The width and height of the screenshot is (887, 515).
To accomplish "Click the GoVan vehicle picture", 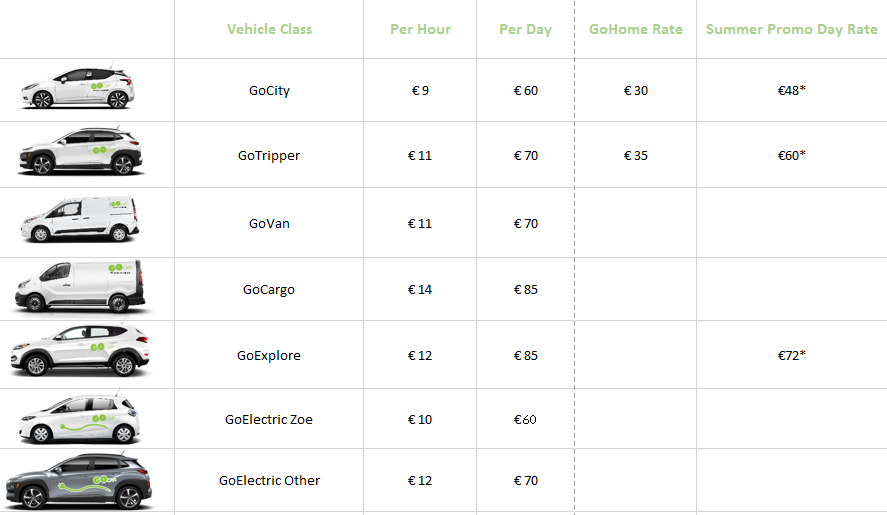I will [80, 221].
